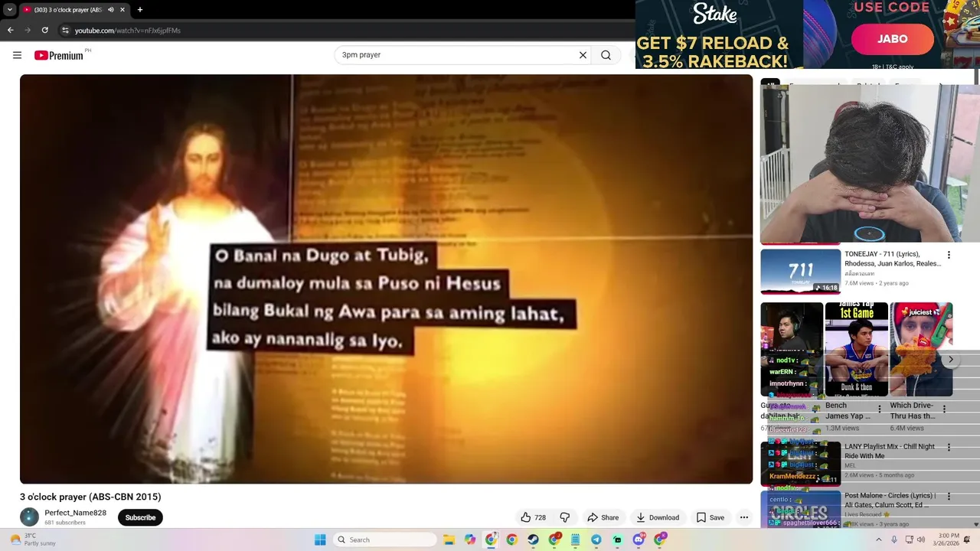
Task: Open the juiciest drive-thru short
Action: tap(921, 349)
